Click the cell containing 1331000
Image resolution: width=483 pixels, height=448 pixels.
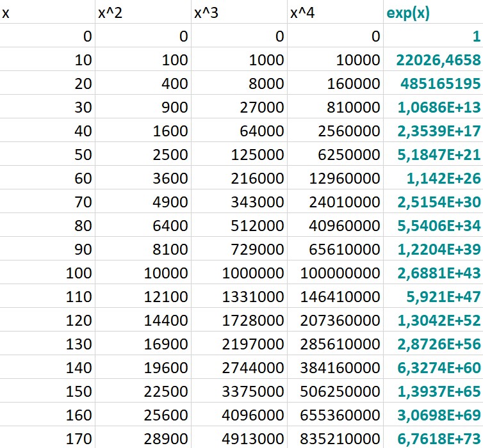(x=240, y=296)
